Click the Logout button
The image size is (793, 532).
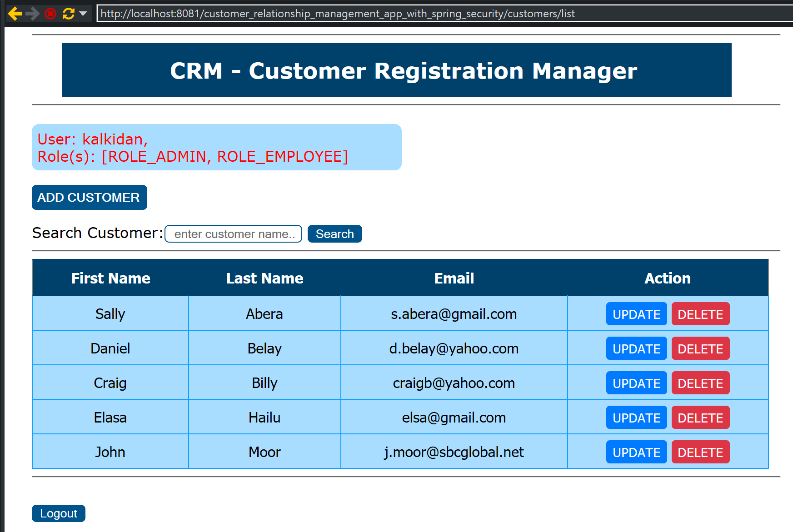tap(59, 513)
